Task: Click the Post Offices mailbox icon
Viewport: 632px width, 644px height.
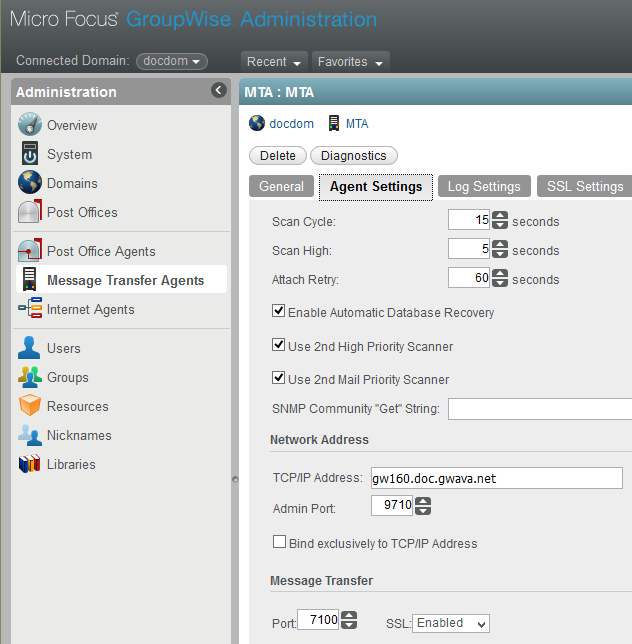Action: [x=30, y=211]
